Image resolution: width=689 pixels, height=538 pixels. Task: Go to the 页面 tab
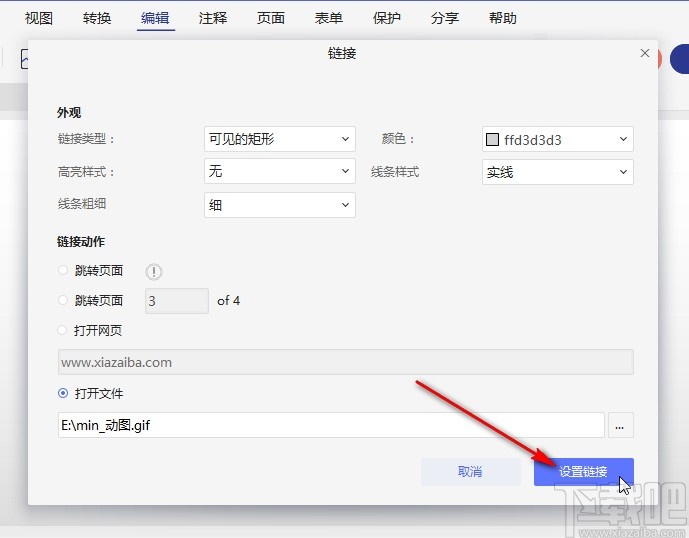tap(271, 18)
